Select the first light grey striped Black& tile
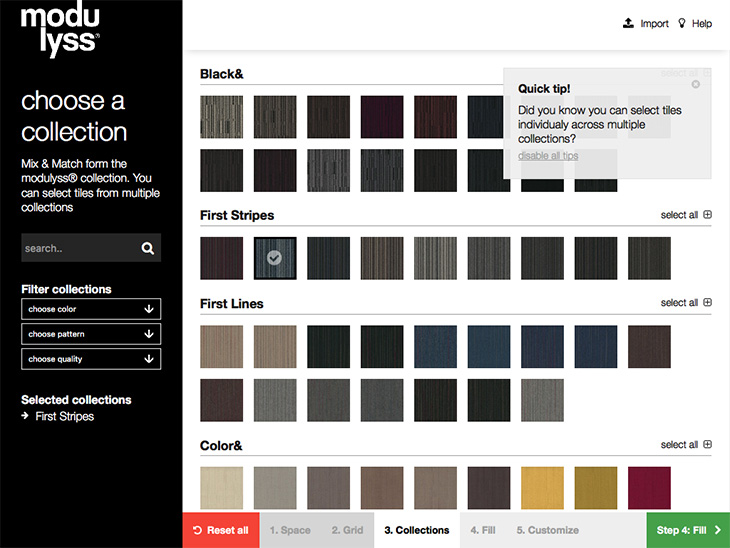 coord(221,117)
